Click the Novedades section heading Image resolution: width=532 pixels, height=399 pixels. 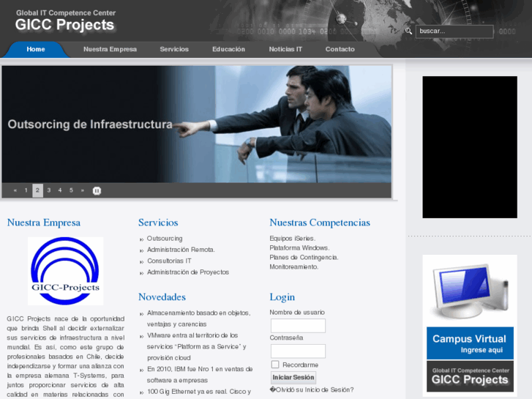pos(162,297)
